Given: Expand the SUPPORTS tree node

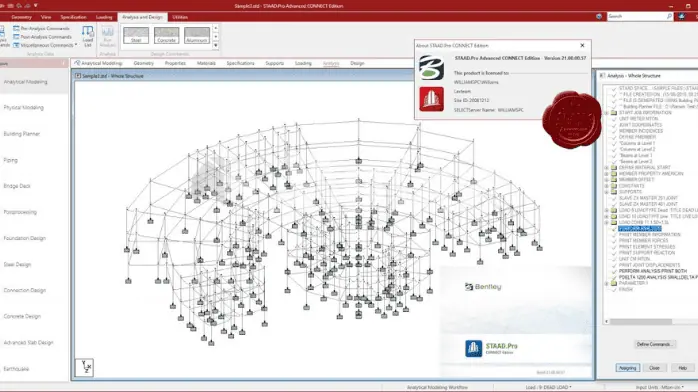Looking at the screenshot, I should [x=606, y=192].
